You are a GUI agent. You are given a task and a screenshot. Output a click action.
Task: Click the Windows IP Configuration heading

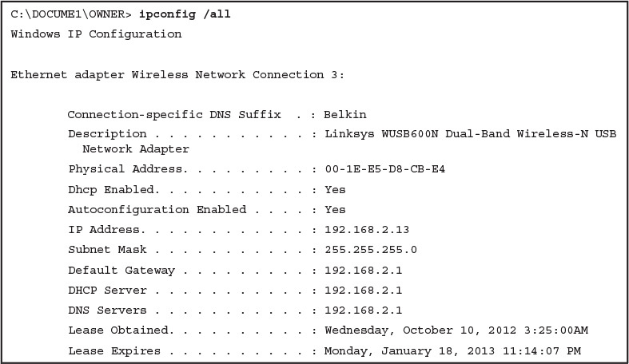click(x=96, y=34)
